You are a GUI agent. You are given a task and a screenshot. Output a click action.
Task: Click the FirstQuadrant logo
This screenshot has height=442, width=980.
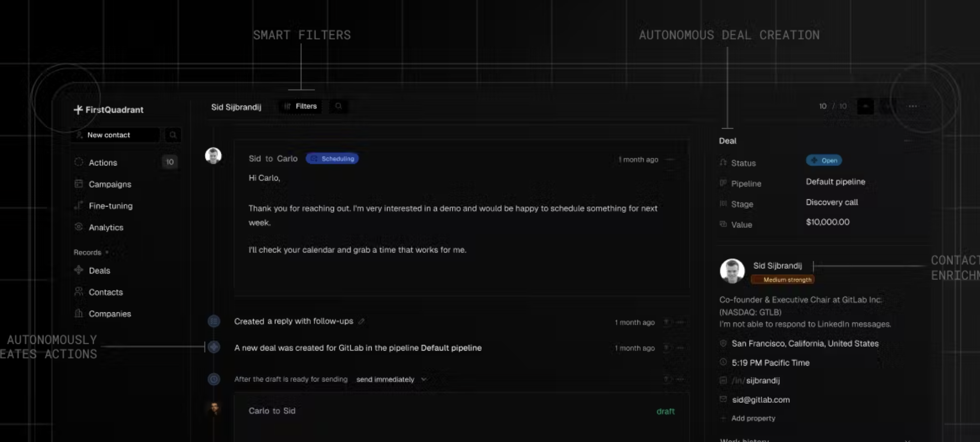point(109,110)
